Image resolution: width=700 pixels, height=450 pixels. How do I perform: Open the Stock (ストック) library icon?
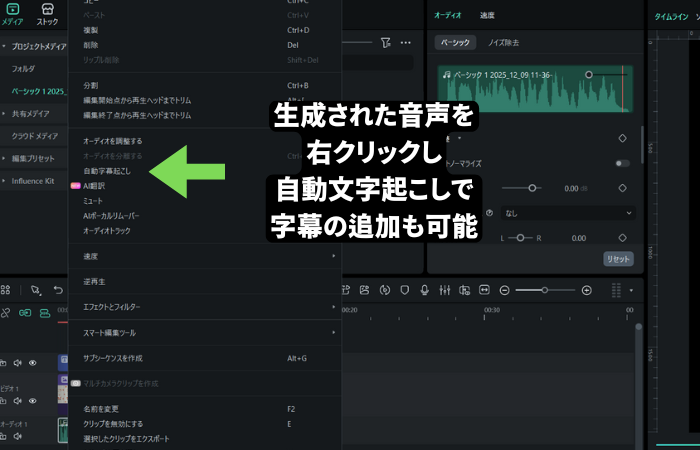(47, 9)
